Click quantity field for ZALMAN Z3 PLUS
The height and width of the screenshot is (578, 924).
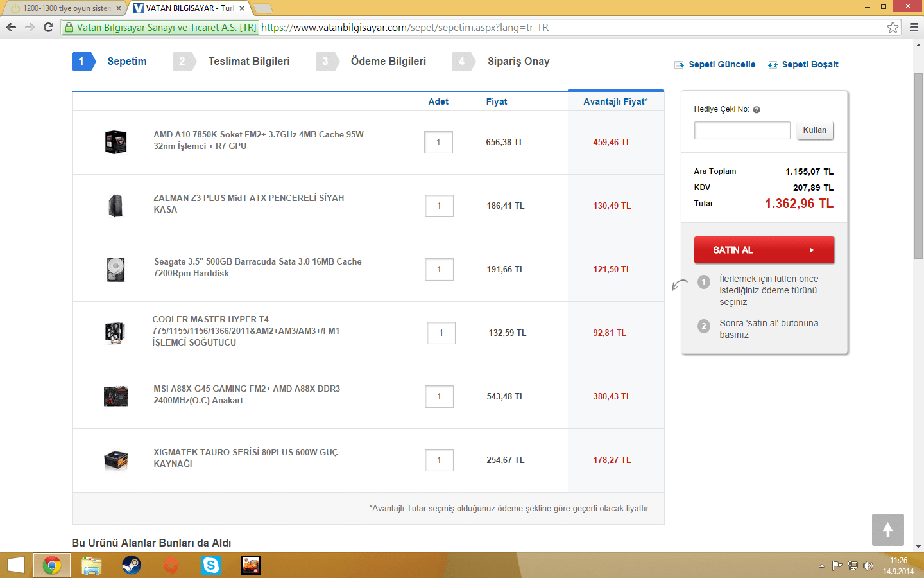pos(439,206)
